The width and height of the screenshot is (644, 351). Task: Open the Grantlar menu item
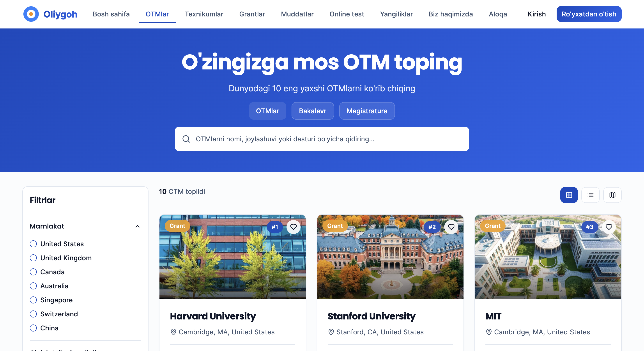(x=252, y=14)
